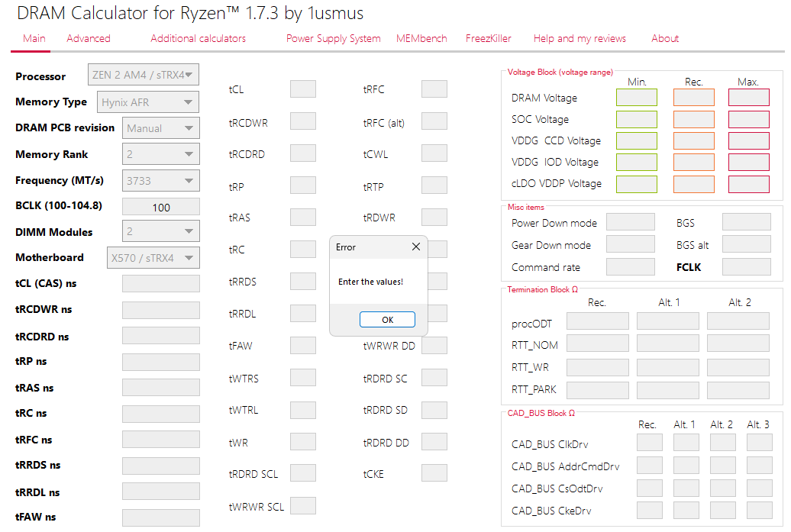Screen dimensions: 791x532
Task: Click CAD_BUS CsOdtDrv Alt. 2 field
Action: click(723, 488)
